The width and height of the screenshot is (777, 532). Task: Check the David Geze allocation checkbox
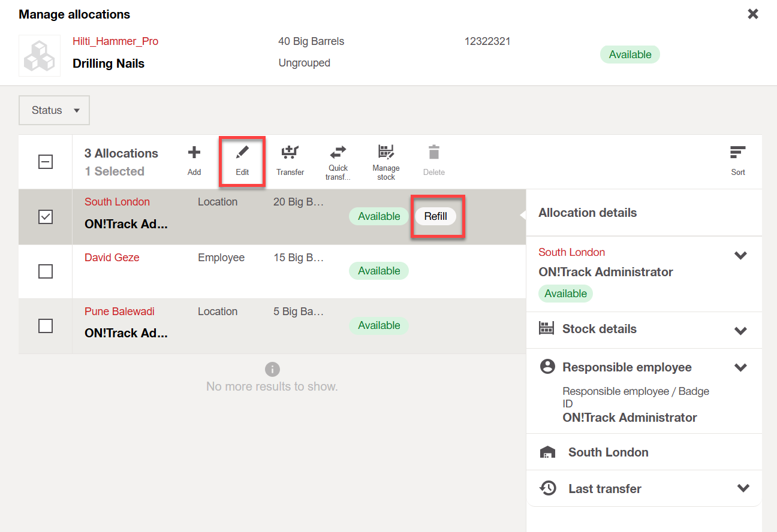(x=46, y=271)
